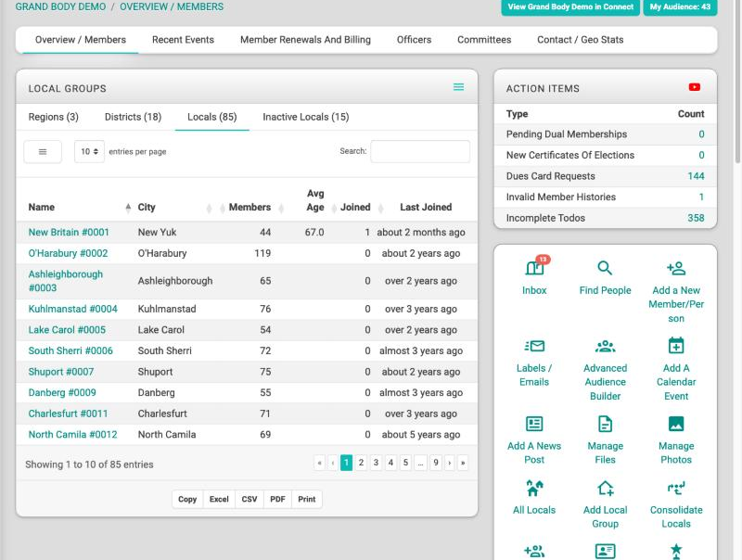Open the Lake Carol #0005 link
742x560 pixels.
point(67,330)
